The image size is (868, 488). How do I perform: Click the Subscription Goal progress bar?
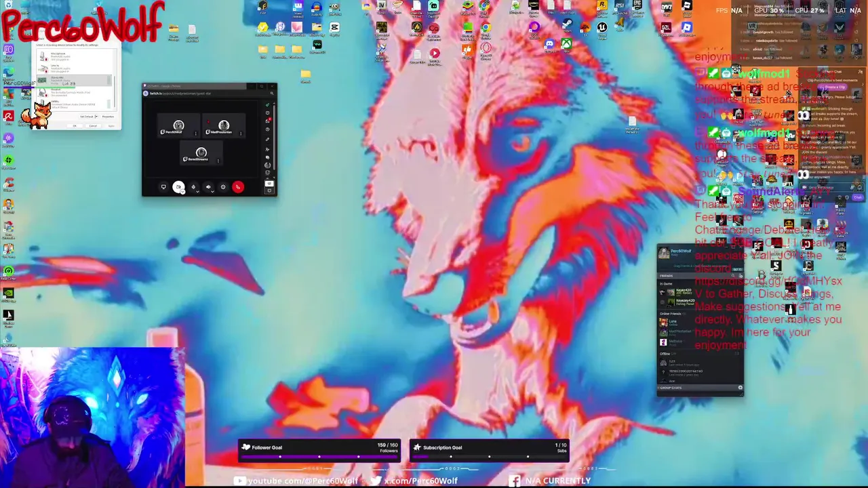490,457
